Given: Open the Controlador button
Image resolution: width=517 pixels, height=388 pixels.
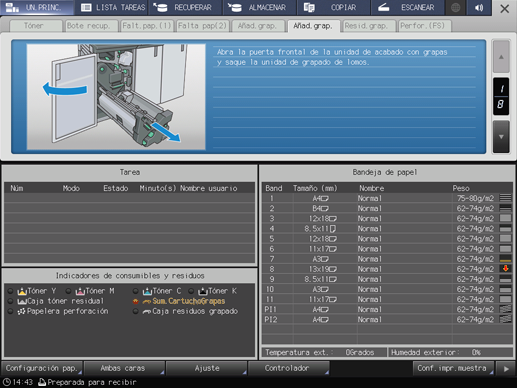Looking at the screenshot, I should (288, 368).
